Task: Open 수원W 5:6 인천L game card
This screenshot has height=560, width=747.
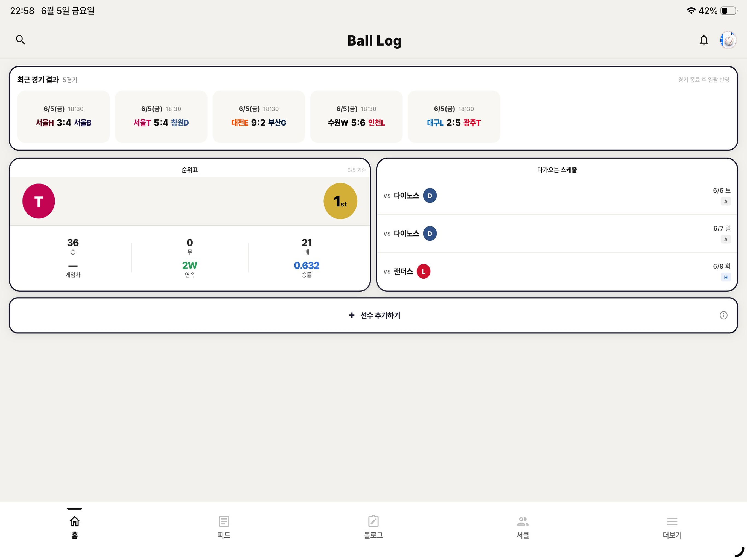Action: pos(356,116)
